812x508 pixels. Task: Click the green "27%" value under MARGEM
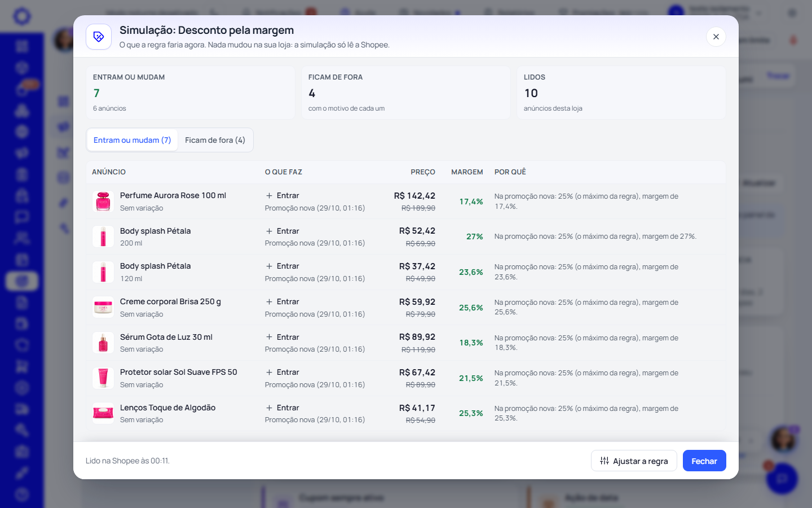(x=475, y=237)
